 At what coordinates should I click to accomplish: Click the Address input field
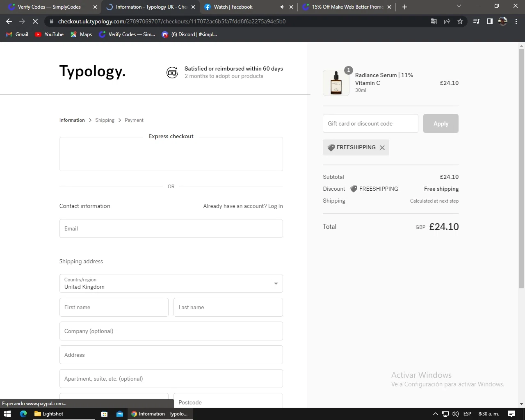pyautogui.click(x=171, y=355)
